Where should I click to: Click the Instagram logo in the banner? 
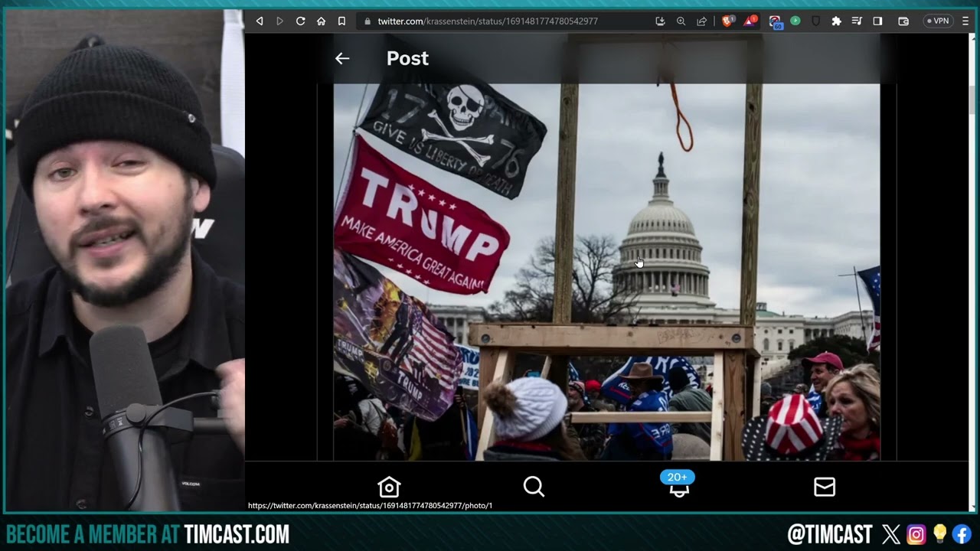pyautogui.click(x=916, y=534)
